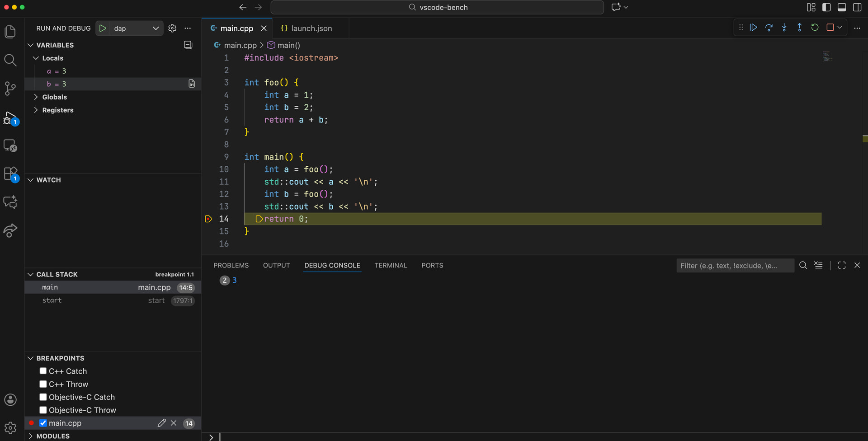The height and width of the screenshot is (441, 868).
Task: Disable the main.cpp line 14 breakpoint
Action: pyautogui.click(x=43, y=423)
